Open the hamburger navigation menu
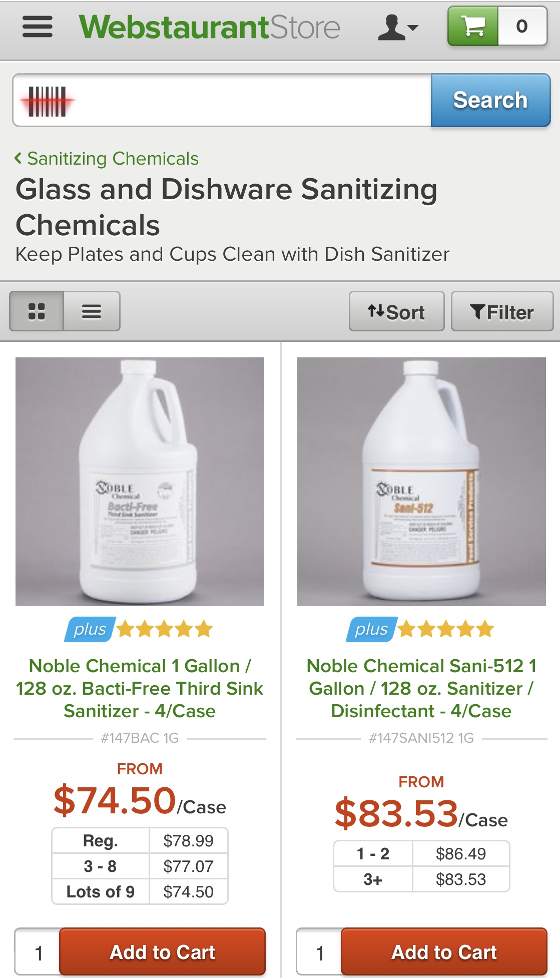The image size is (560, 978). click(x=38, y=27)
